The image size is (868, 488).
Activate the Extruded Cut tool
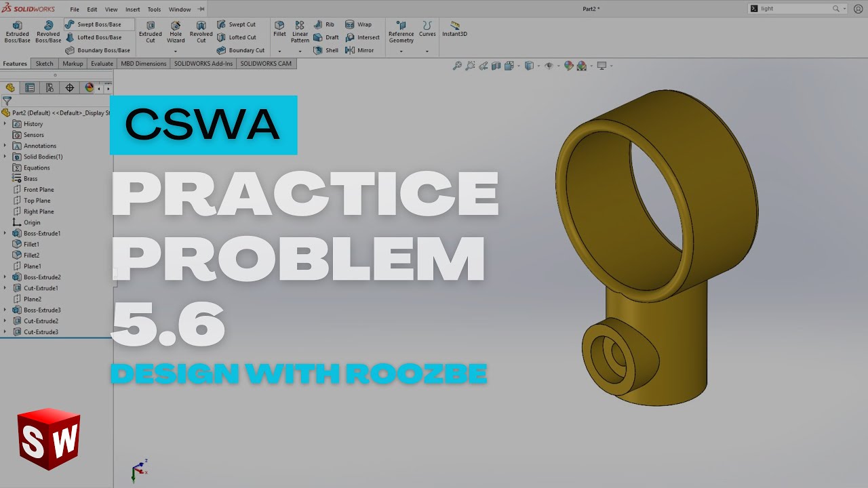[151, 32]
